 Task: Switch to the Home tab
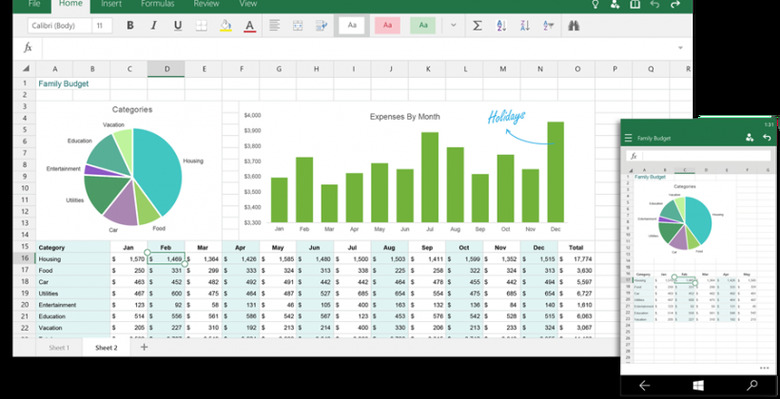click(x=70, y=4)
